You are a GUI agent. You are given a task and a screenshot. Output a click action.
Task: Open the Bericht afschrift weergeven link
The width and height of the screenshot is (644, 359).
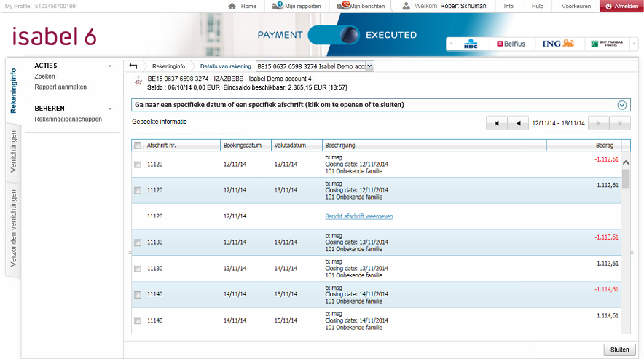pos(358,216)
